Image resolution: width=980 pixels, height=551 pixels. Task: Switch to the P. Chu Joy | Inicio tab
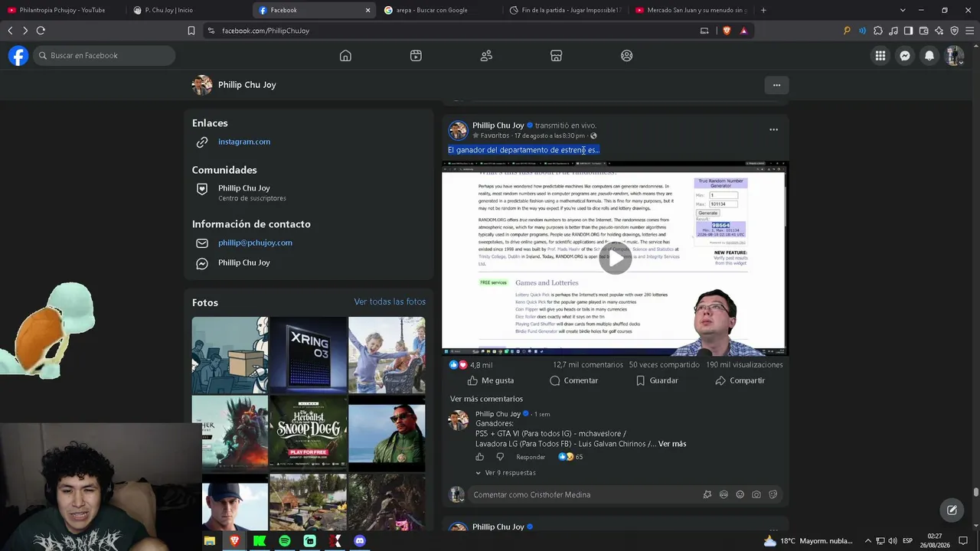point(187,10)
